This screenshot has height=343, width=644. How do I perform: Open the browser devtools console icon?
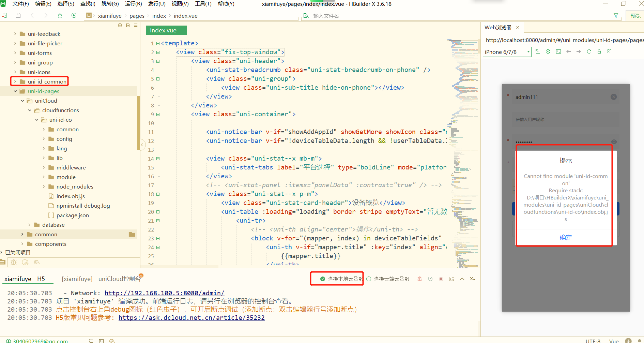(558, 51)
